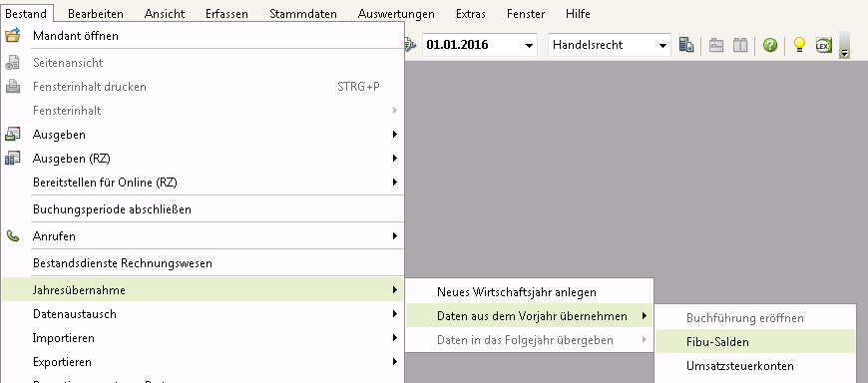Choose Mandant öffnen
Viewport: 868px width, 383px height.
click(203, 36)
